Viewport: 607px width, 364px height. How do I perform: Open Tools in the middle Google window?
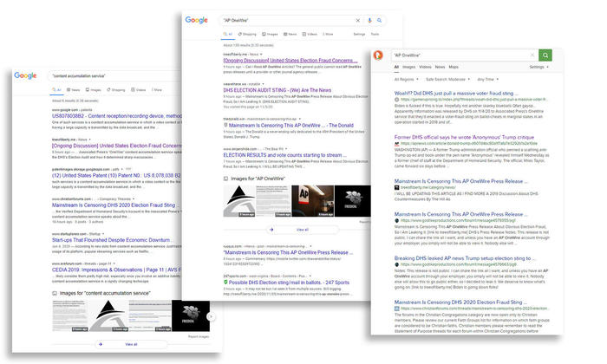[375, 34]
